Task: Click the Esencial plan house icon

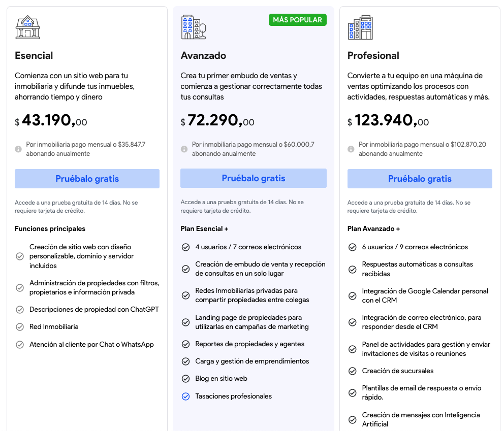Action: coord(27,27)
